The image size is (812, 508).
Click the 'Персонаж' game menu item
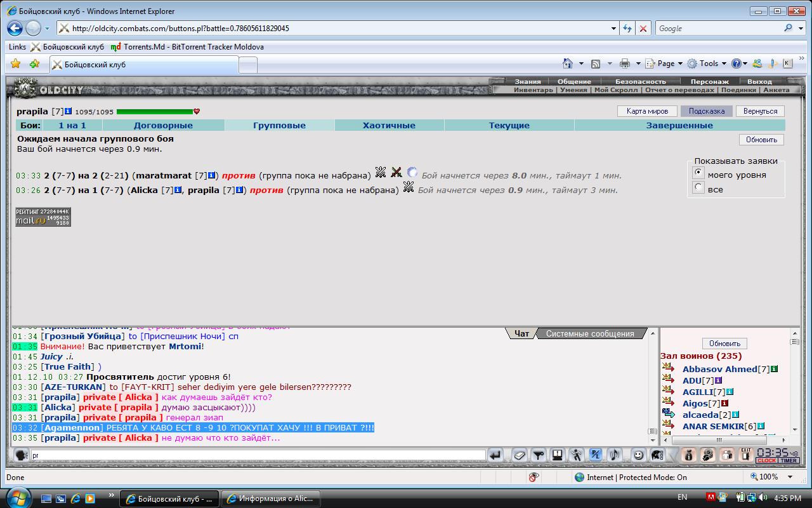point(709,81)
